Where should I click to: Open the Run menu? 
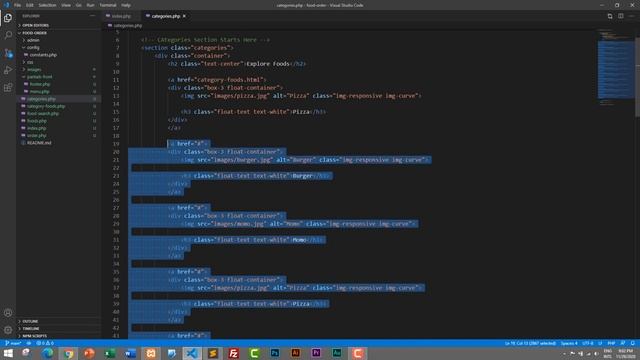pos(90,5)
